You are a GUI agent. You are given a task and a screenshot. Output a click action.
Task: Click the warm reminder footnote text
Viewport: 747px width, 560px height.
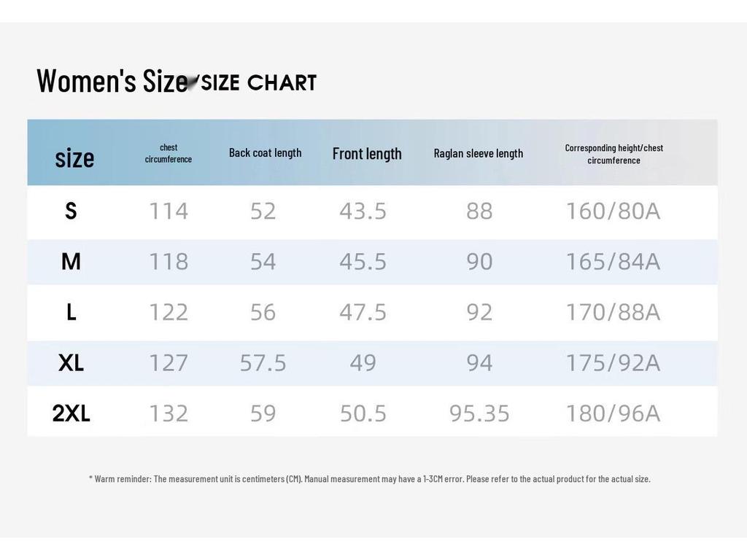coord(370,479)
